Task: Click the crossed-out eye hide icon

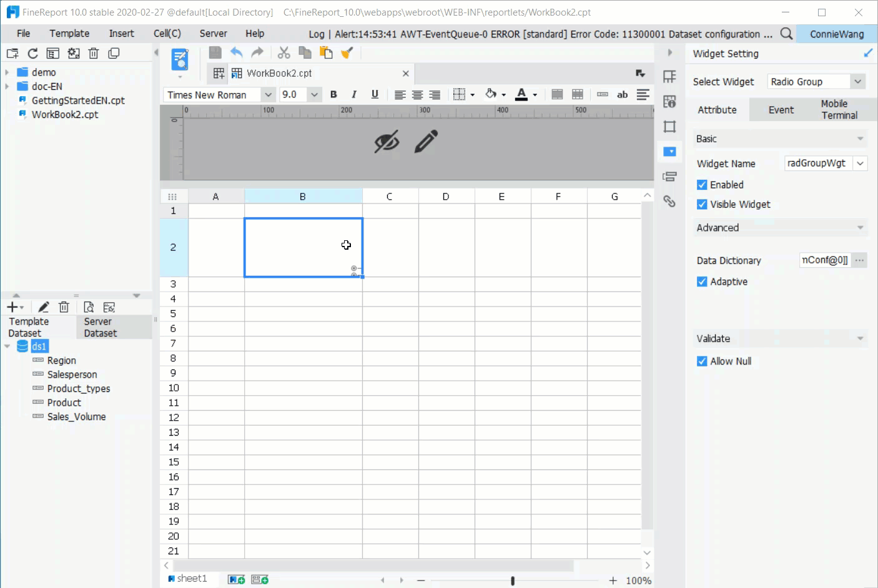Action: pyautogui.click(x=387, y=142)
